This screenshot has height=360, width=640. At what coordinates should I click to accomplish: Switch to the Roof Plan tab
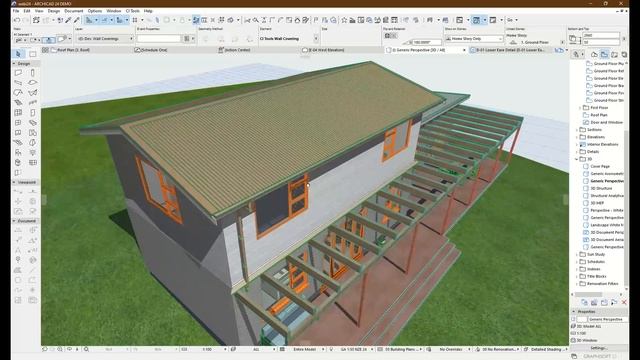[73, 50]
